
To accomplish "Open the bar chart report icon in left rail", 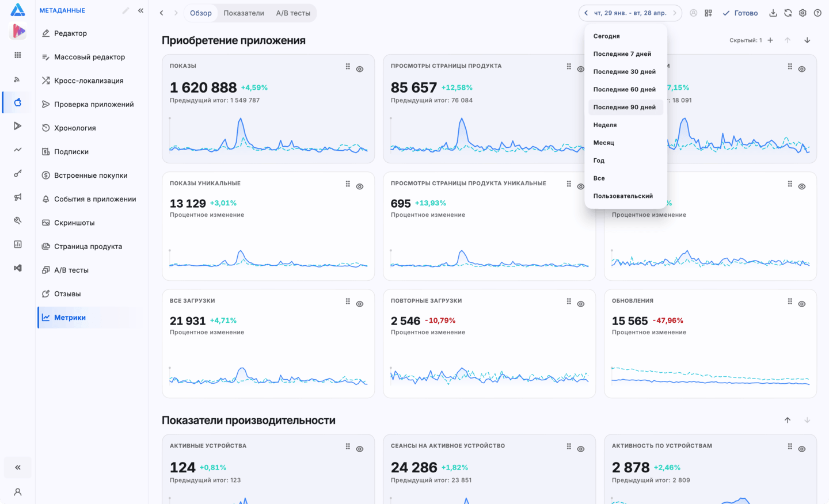I will 18,244.
